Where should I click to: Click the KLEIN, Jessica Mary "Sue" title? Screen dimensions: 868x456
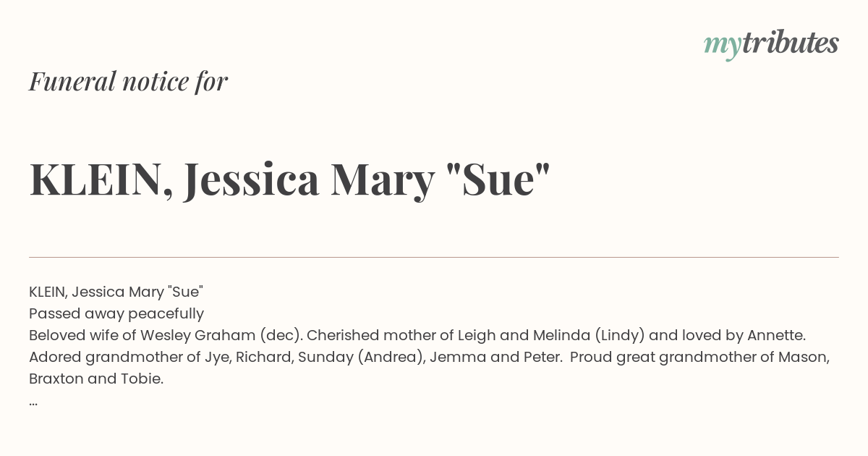pyautogui.click(x=289, y=180)
